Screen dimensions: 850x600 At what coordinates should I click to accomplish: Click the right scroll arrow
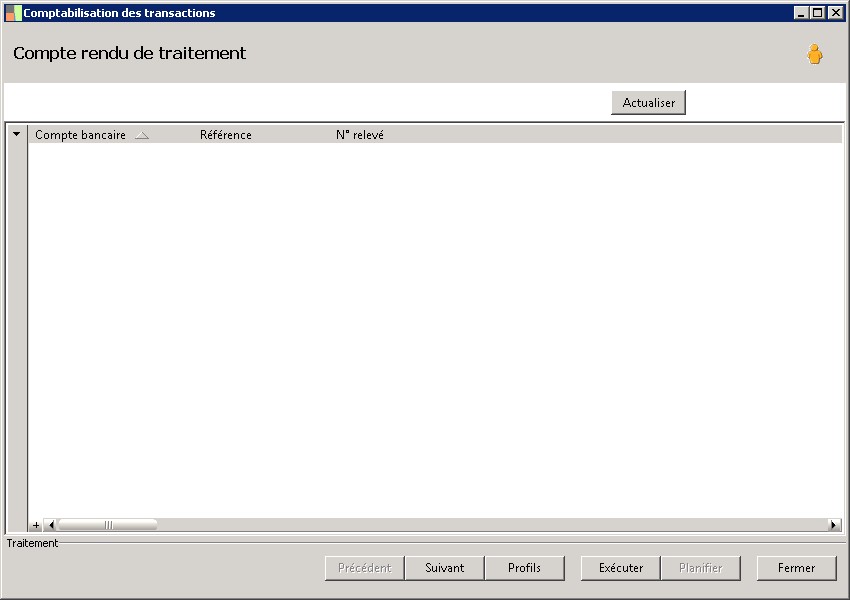834,525
